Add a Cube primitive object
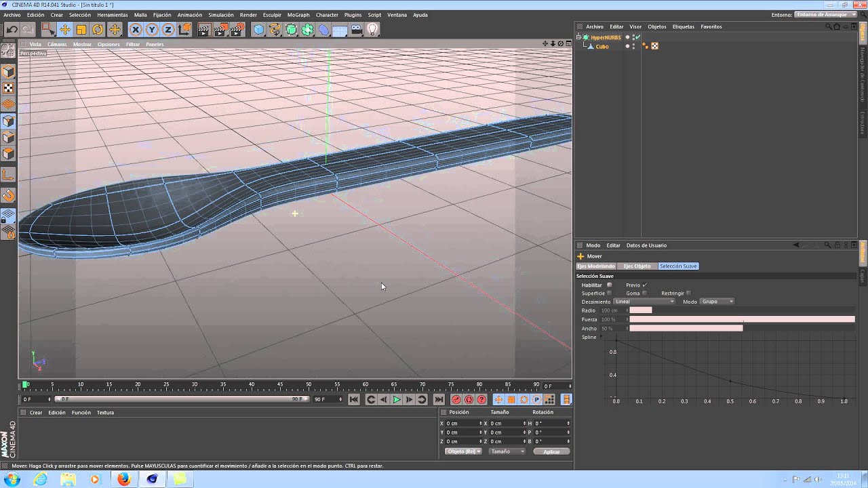The height and width of the screenshot is (488, 868). [258, 29]
